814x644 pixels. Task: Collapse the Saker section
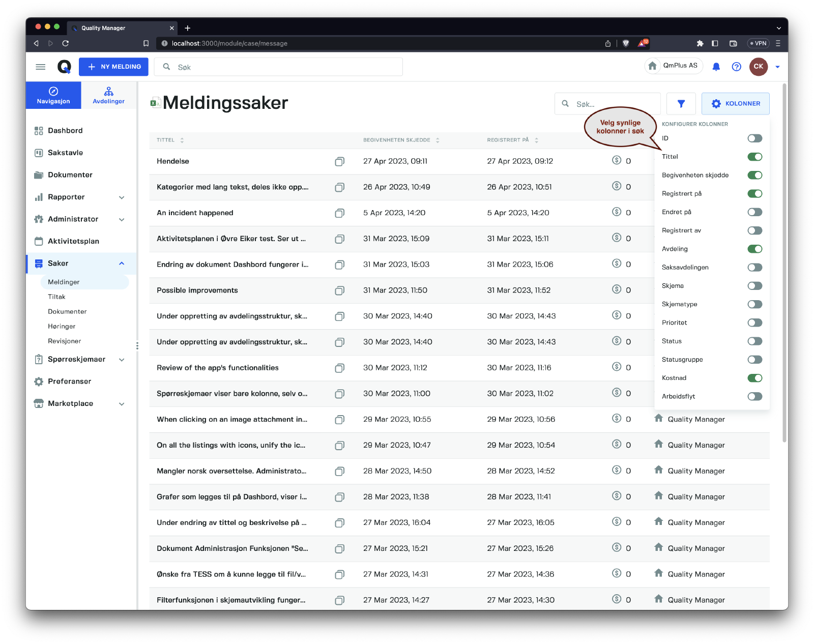(x=122, y=264)
